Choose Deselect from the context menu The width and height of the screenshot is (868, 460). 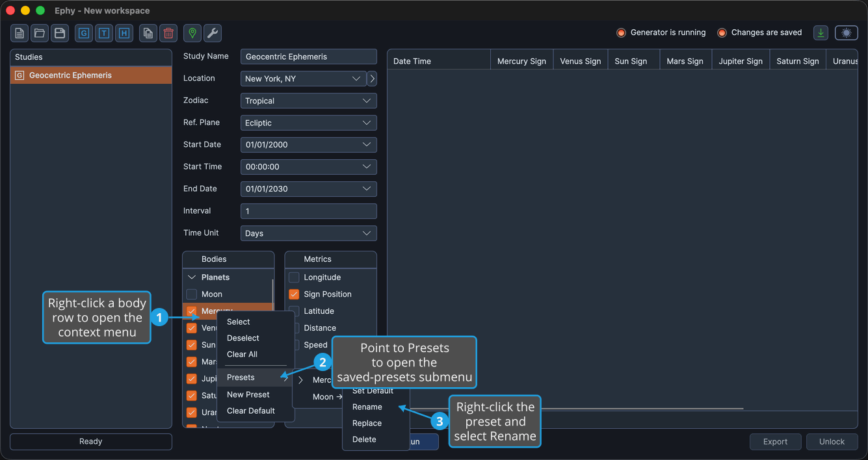(x=256, y=339)
